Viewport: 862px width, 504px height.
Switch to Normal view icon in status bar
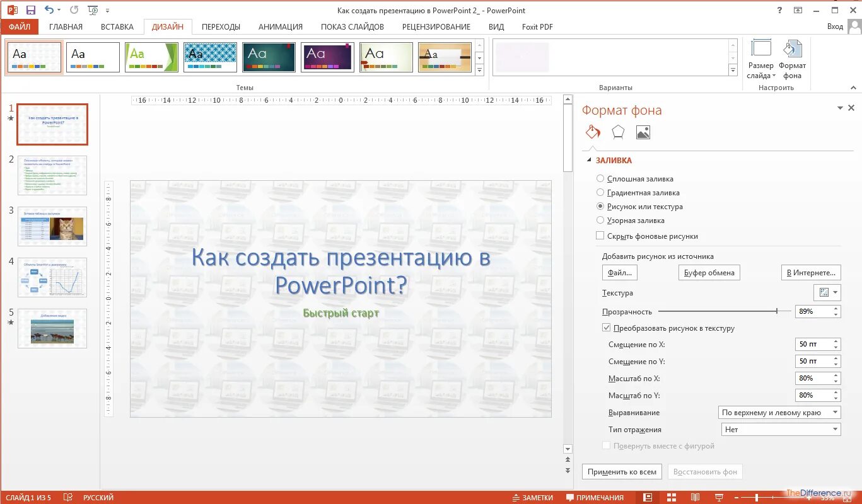(648, 498)
